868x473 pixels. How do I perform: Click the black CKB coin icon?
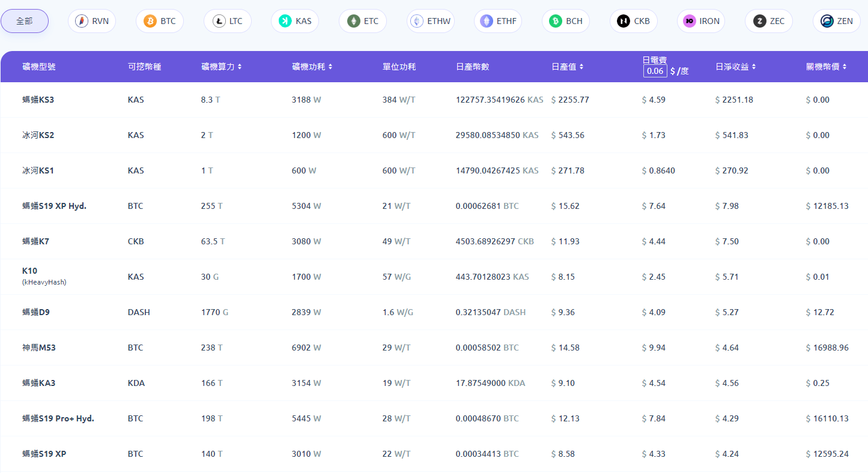point(624,22)
